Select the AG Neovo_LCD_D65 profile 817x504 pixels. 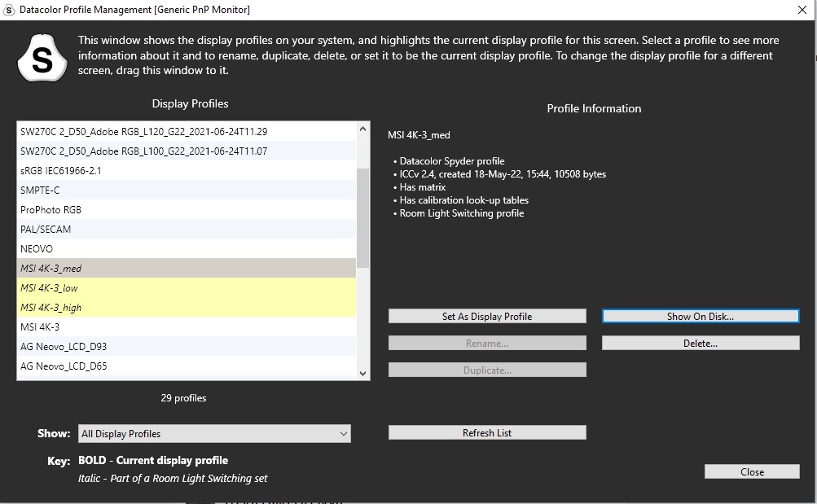tap(187, 366)
